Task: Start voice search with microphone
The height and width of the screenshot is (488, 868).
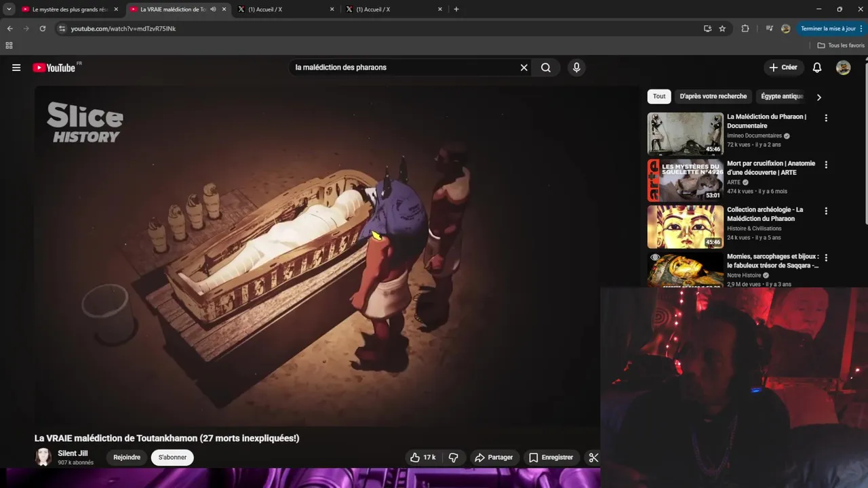Action: click(x=576, y=68)
